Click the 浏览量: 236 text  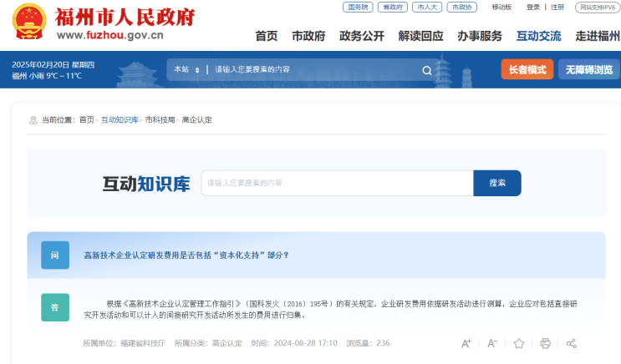368,343
